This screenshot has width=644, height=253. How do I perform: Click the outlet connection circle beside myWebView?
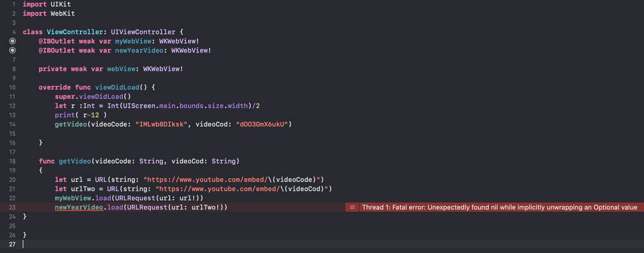[x=13, y=41]
